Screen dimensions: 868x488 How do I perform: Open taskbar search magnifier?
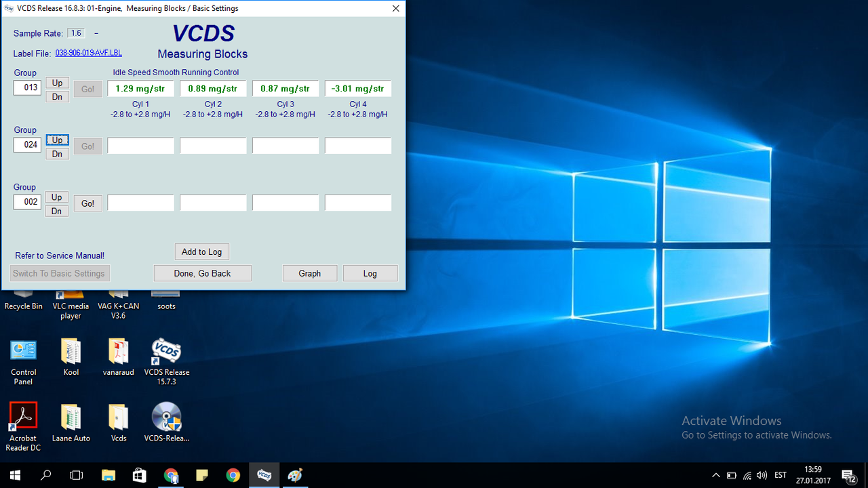46,475
